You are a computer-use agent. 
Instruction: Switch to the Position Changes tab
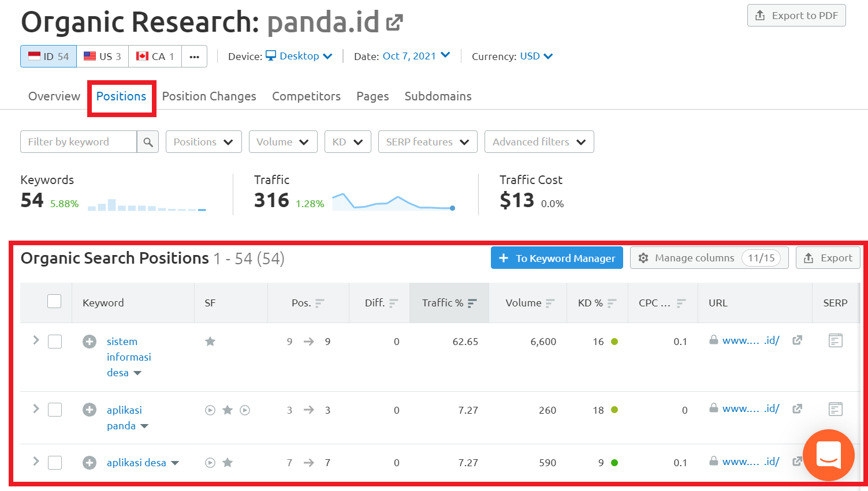point(209,96)
